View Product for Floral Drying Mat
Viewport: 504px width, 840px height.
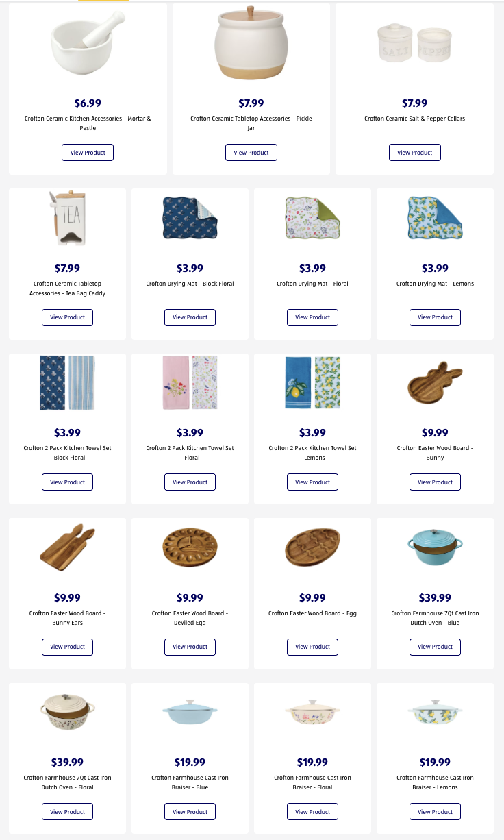312,317
